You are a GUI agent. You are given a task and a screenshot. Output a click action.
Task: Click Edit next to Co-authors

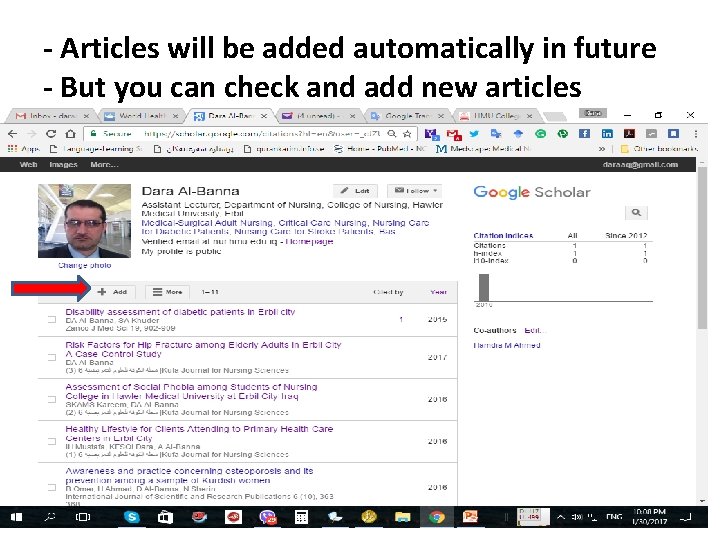[533, 330]
